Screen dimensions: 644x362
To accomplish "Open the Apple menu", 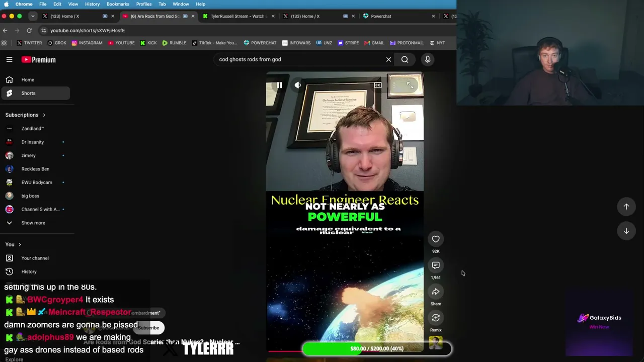I will click(7, 4).
